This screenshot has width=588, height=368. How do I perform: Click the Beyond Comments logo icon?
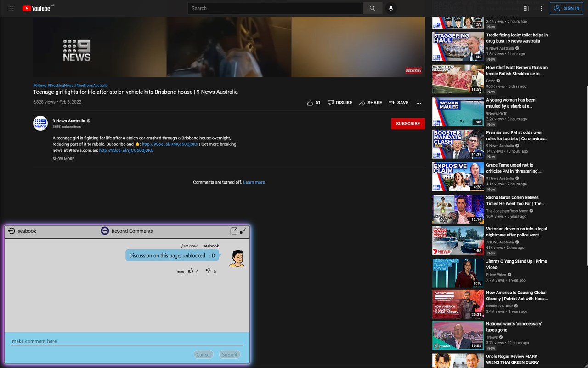point(105,231)
